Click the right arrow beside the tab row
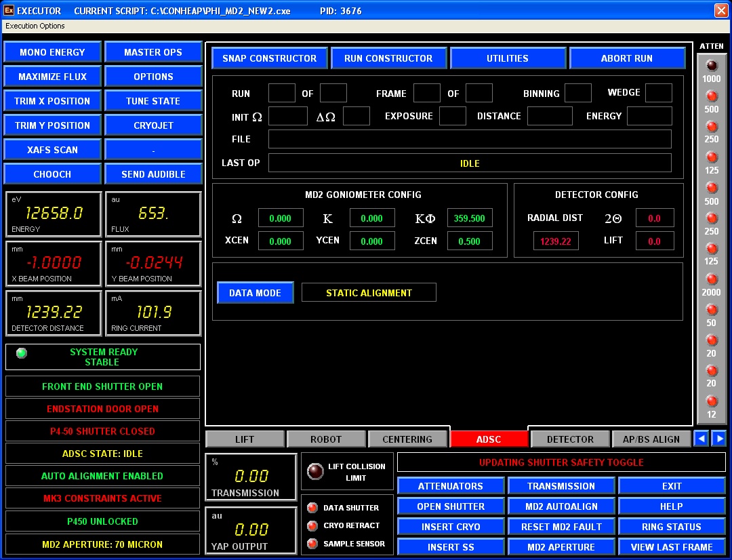Screen dimensions: 732x560 point(718,439)
